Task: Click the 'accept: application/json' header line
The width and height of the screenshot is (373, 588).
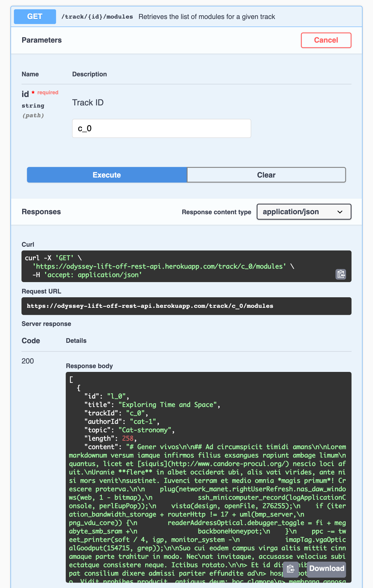Action: click(87, 275)
